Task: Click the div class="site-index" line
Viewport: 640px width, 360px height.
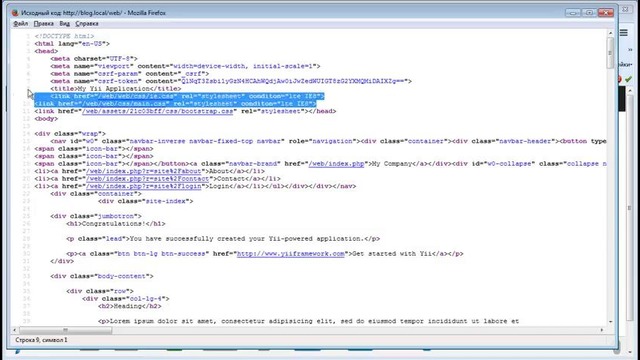Action: pos(145,201)
